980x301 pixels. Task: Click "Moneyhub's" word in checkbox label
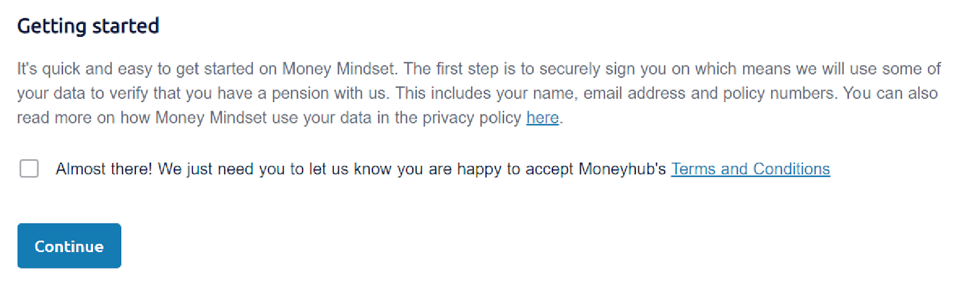point(622,169)
